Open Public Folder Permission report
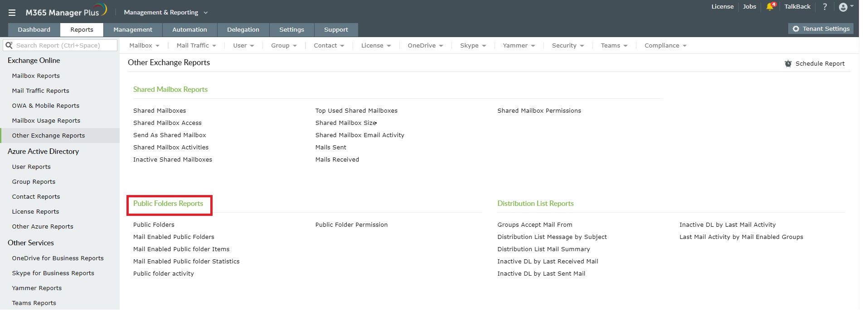Screen dimensions: 868x310 click(351, 225)
